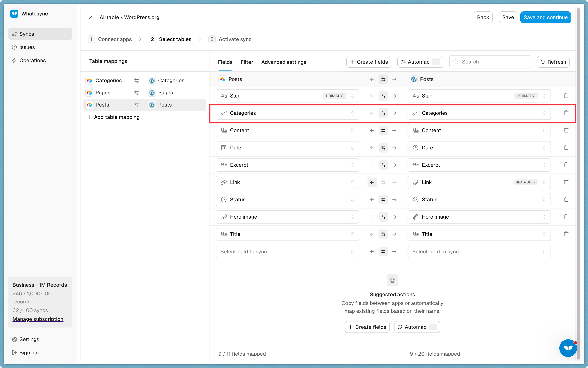Switch to the Advanced settings tab
Screen dimensions: 588x368
coord(284,62)
